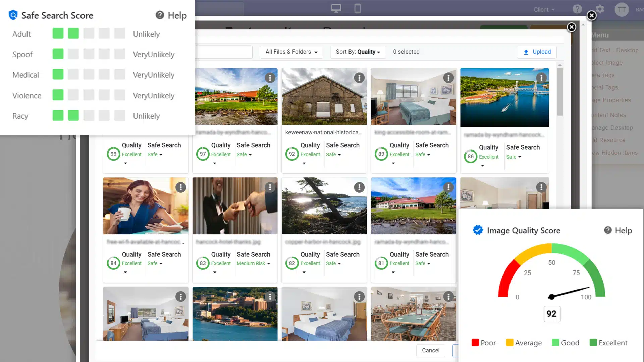Screen dimensions: 644x362
Task: Click Meta Tags menu item
Action: click(x=603, y=75)
